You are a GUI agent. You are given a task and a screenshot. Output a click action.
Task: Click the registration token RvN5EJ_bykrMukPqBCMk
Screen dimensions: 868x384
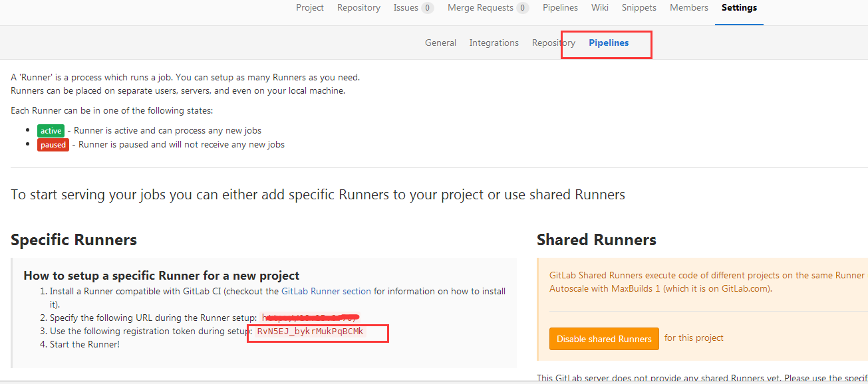click(x=311, y=331)
